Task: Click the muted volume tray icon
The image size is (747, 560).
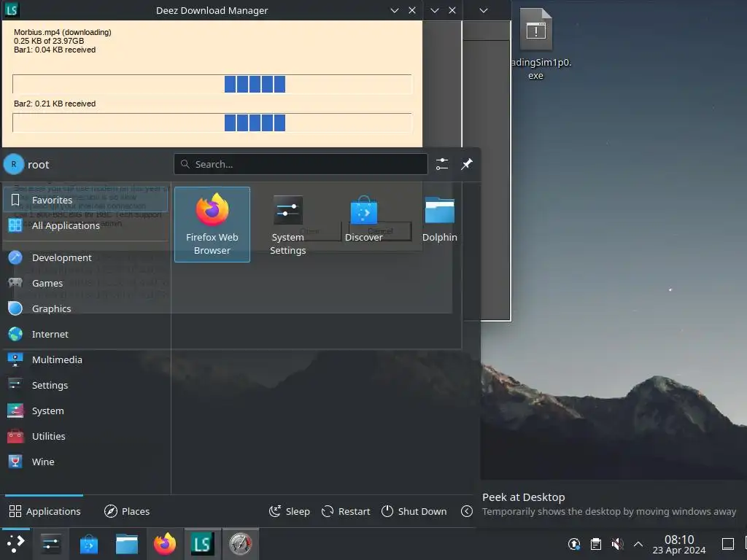Action: pos(617,544)
